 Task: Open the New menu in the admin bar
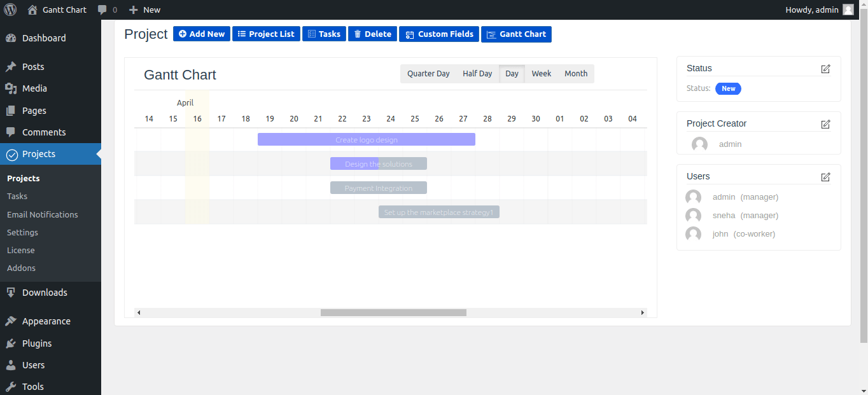click(x=144, y=10)
